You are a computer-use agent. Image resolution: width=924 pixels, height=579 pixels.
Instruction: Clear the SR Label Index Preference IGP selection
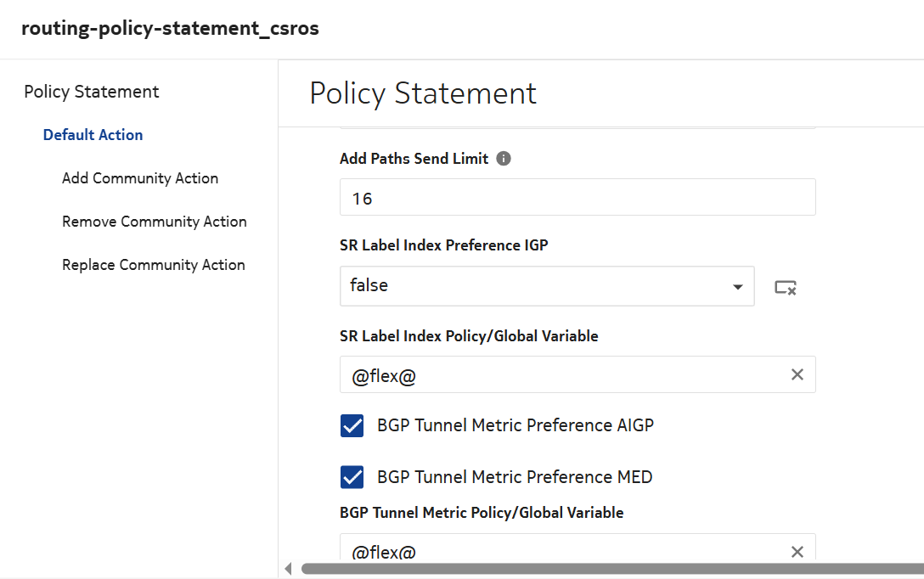point(786,288)
